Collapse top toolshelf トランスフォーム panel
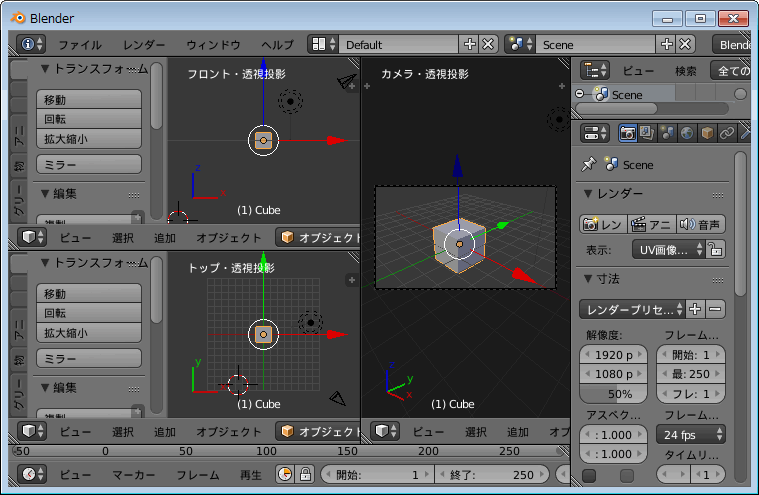Image resolution: width=759 pixels, height=495 pixels. (45, 69)
